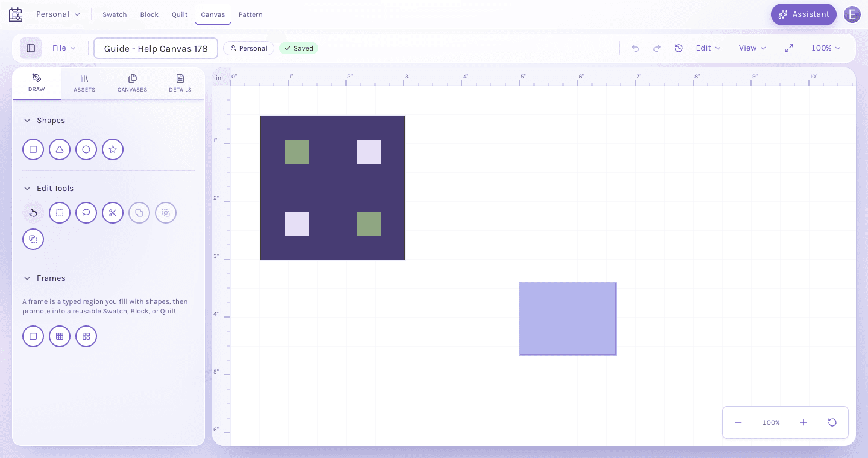
Task: Open the Edit dropdown menu
Action: pos(708,48)
